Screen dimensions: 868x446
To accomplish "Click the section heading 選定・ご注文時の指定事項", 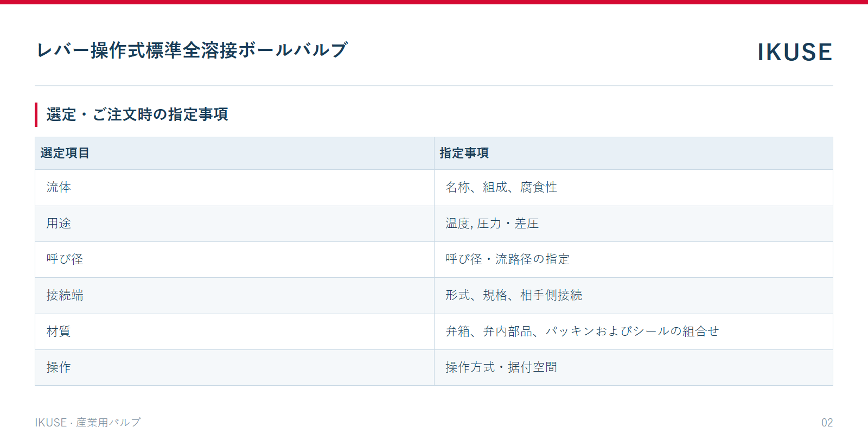I will [137, 114].
